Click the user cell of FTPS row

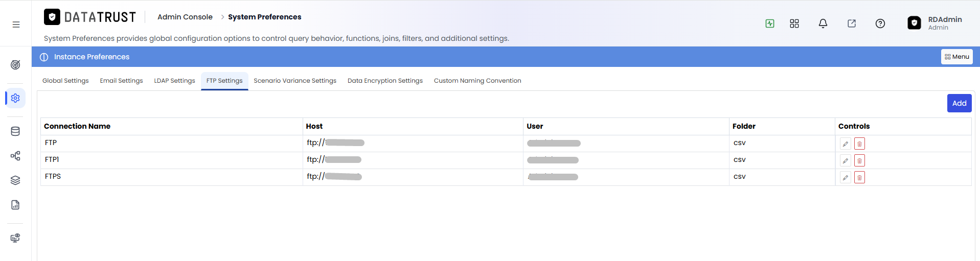[x=626, y=177]
